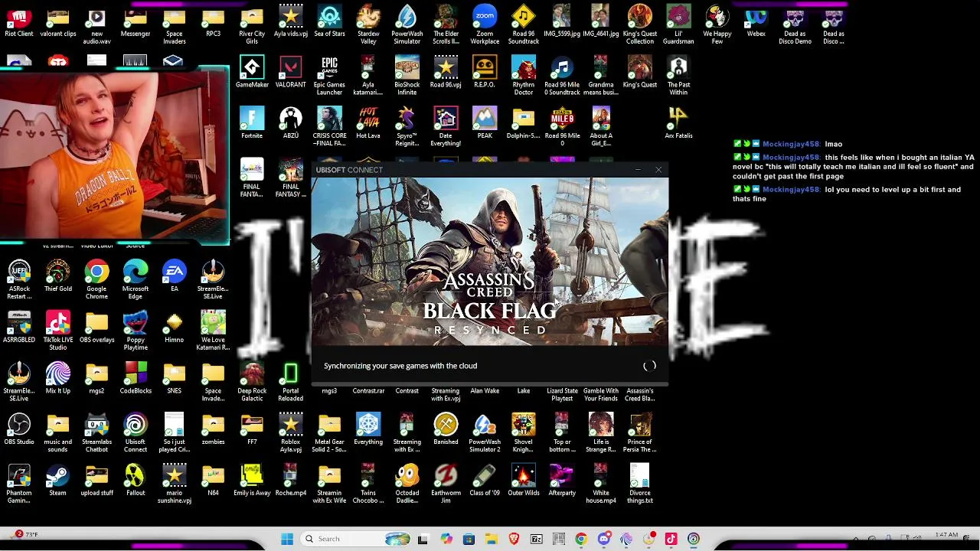980x551 pixels.
Task: Open the Windows Start menu
Action: coord(287,539)
